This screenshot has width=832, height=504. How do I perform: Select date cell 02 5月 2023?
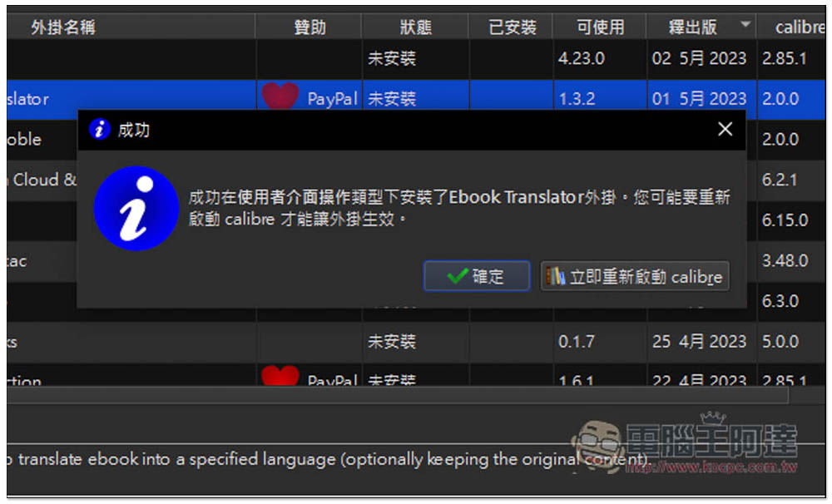tap(701, 58)
